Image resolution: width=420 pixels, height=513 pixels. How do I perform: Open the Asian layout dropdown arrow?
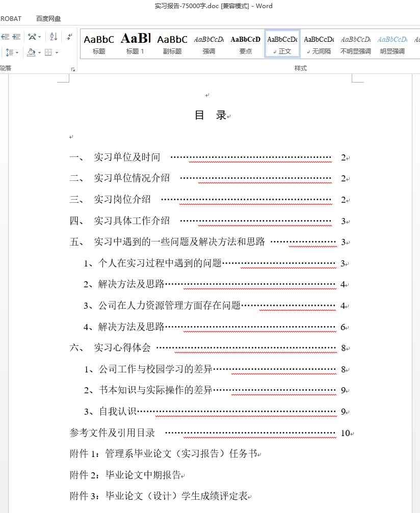point(40,37)
